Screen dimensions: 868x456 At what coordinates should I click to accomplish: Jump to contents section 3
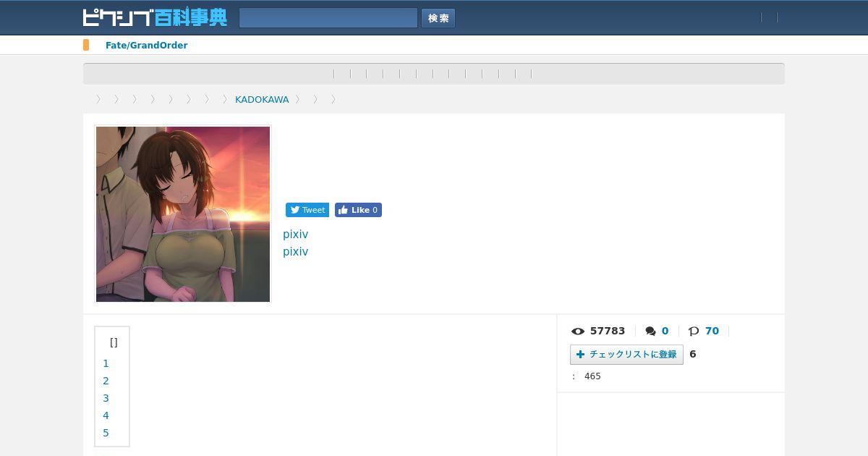(x=106, y=398)
